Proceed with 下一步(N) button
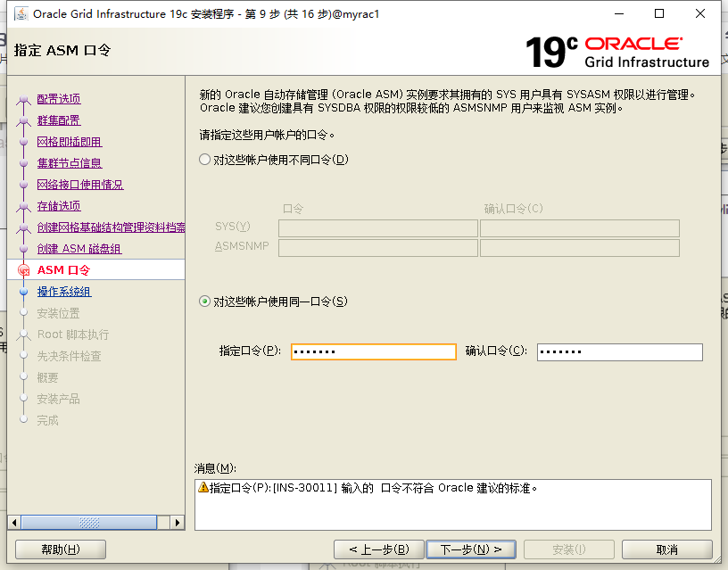The width and height of the screenshot is (728, 570). [471, 549]
